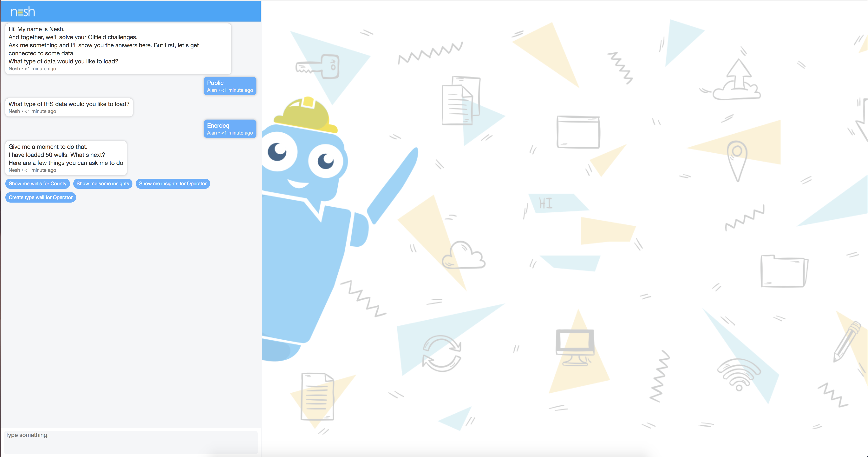Click Nesh's welcome message bubble

118,49
